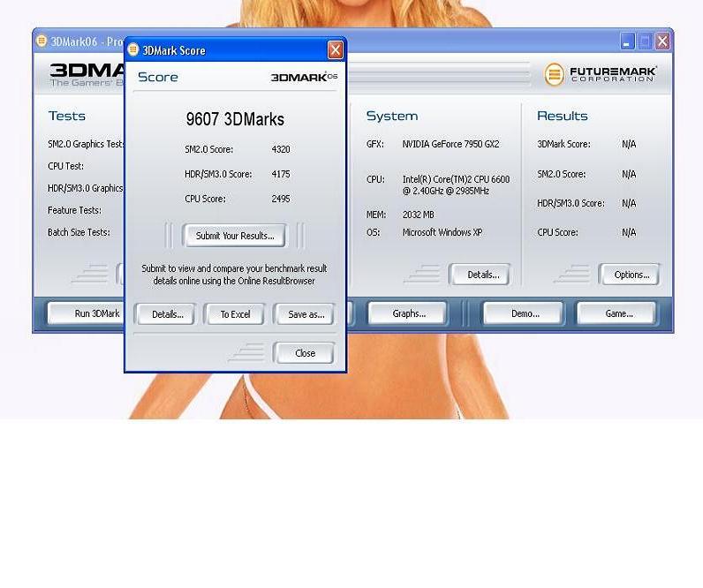The width and height of the screenshot is (703, 588).
Task: Click the 2032 MB memory value
Action: 418,215
